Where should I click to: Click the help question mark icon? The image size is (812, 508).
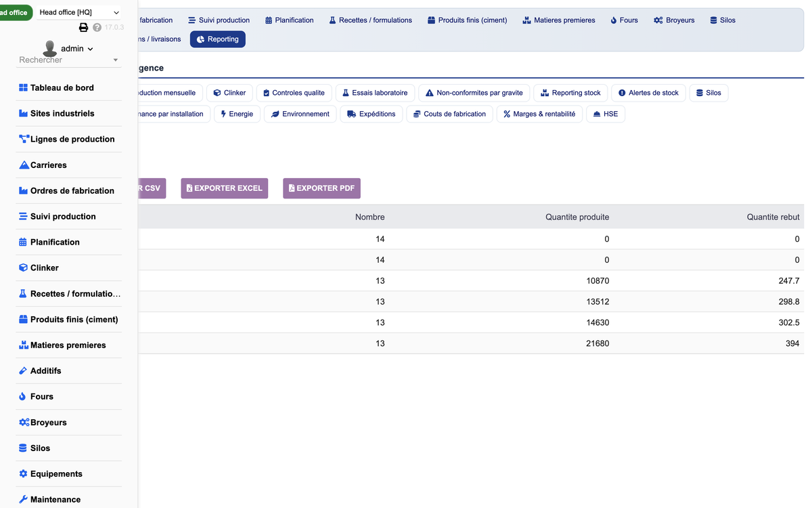tap(97, 28)
